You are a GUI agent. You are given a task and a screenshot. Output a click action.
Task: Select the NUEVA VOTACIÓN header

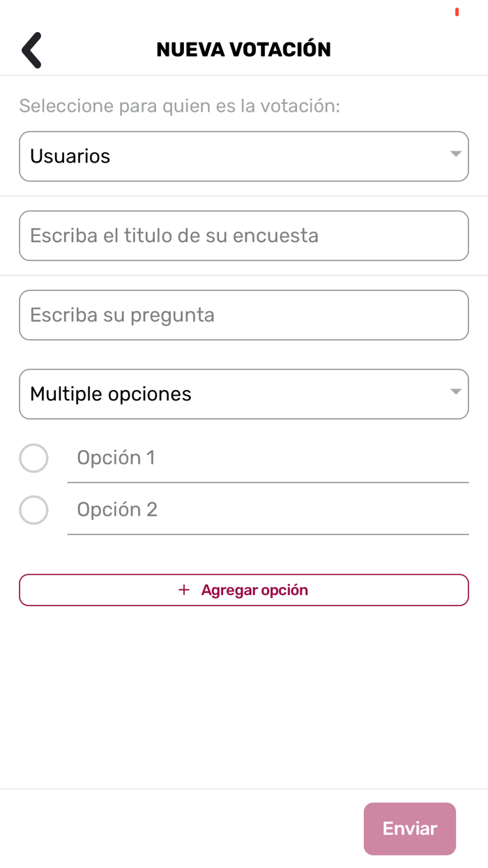[243, 49]
